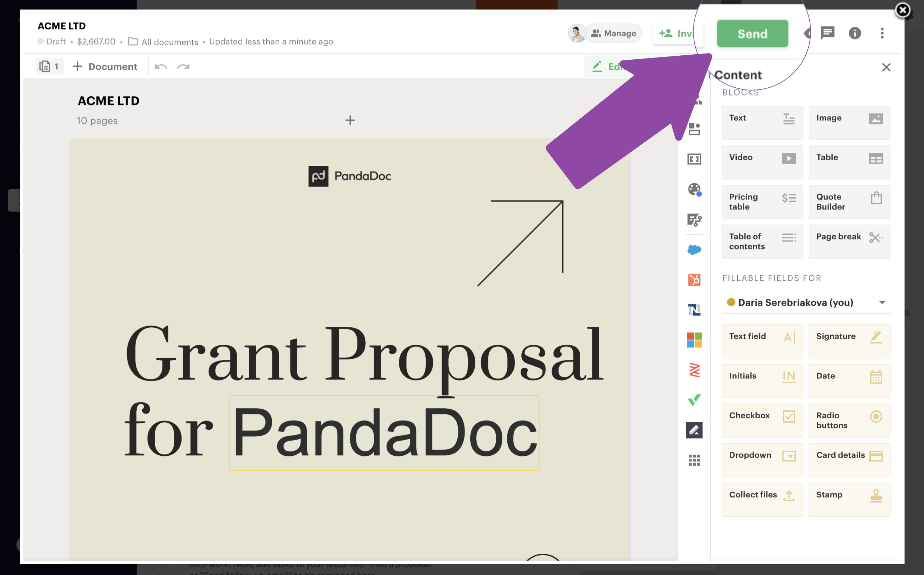Add a Text block

pos(762,123)
